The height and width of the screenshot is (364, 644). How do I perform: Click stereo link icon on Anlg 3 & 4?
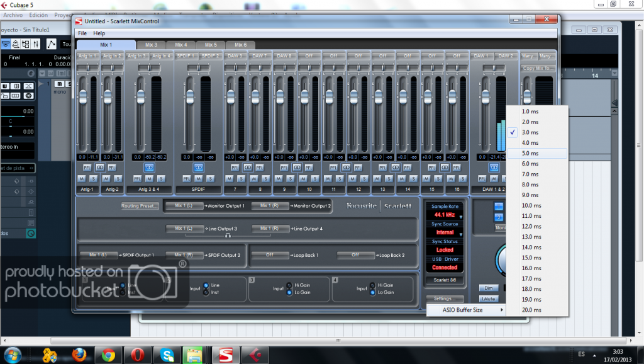click(149, 168)
